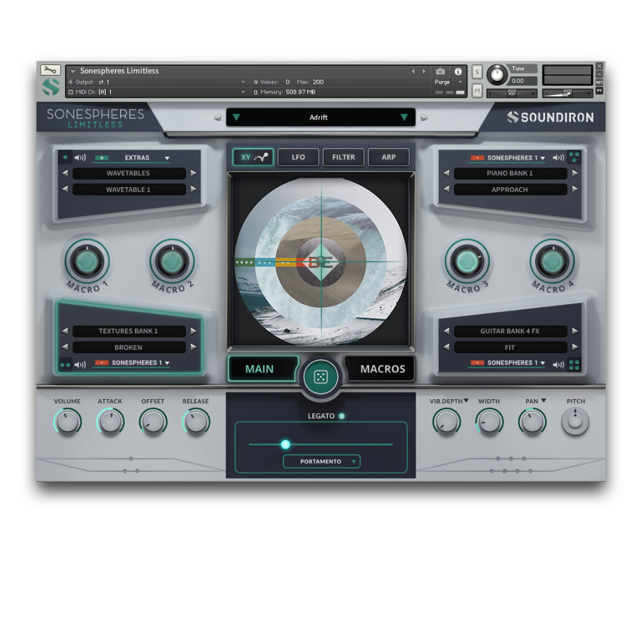
Task: Mute the GUITAR BANK 4 FX layer speaker
Action: pos(558,364)
